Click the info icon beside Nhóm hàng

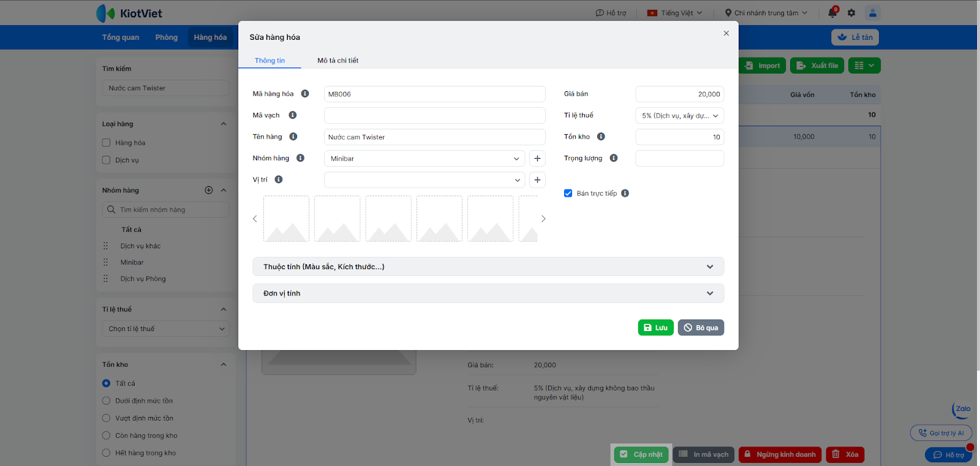click(300, 158)
